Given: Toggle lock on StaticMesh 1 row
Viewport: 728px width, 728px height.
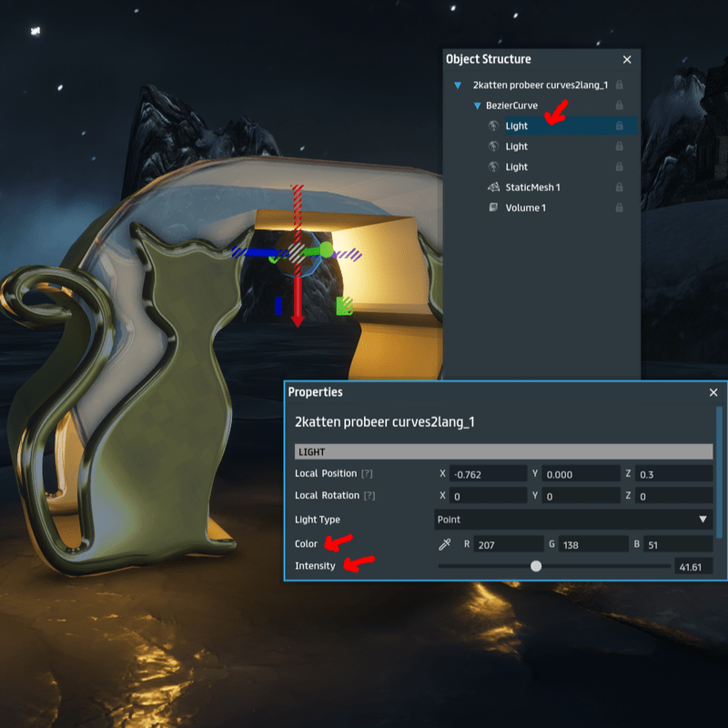Looking at the screenshot, I should pos(619,187).
